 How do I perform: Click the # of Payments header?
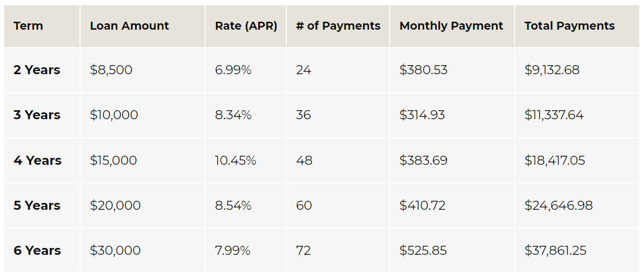point(338,26)
